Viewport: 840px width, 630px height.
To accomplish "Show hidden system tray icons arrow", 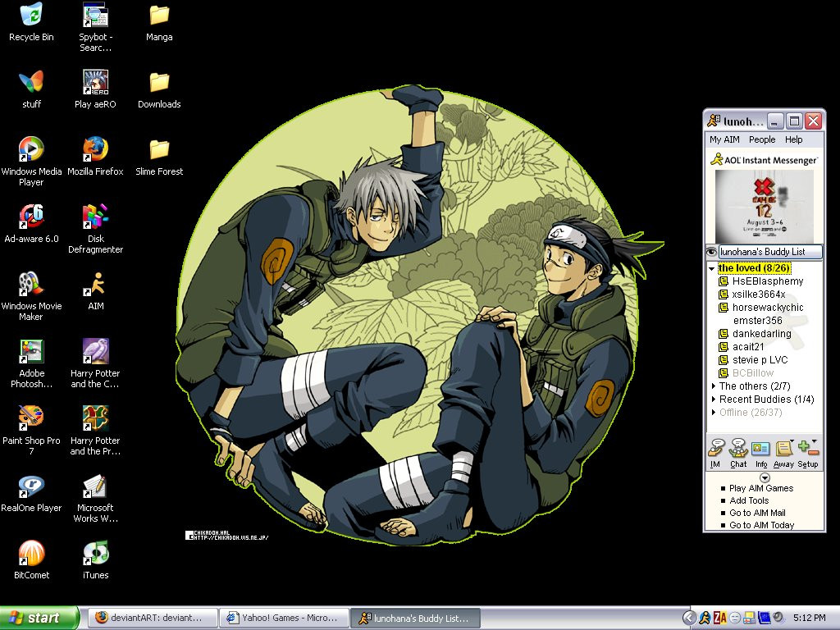I will [x=689, y=618].
